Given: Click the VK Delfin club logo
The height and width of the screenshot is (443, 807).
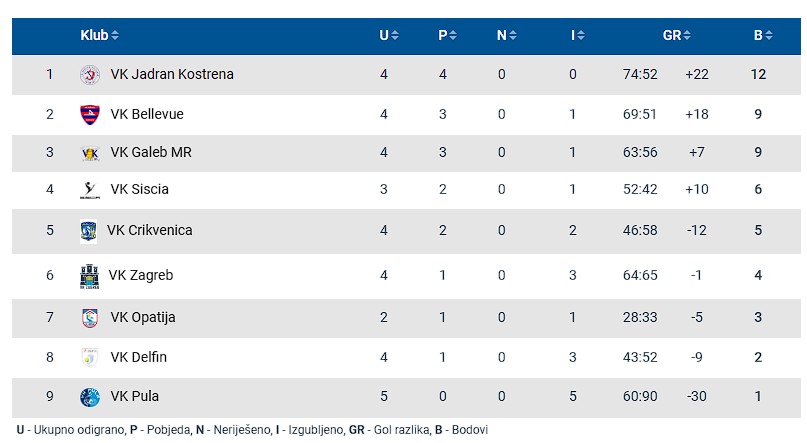Looking at the screenshot, I should pyautogui.click(x=90, y=357).
